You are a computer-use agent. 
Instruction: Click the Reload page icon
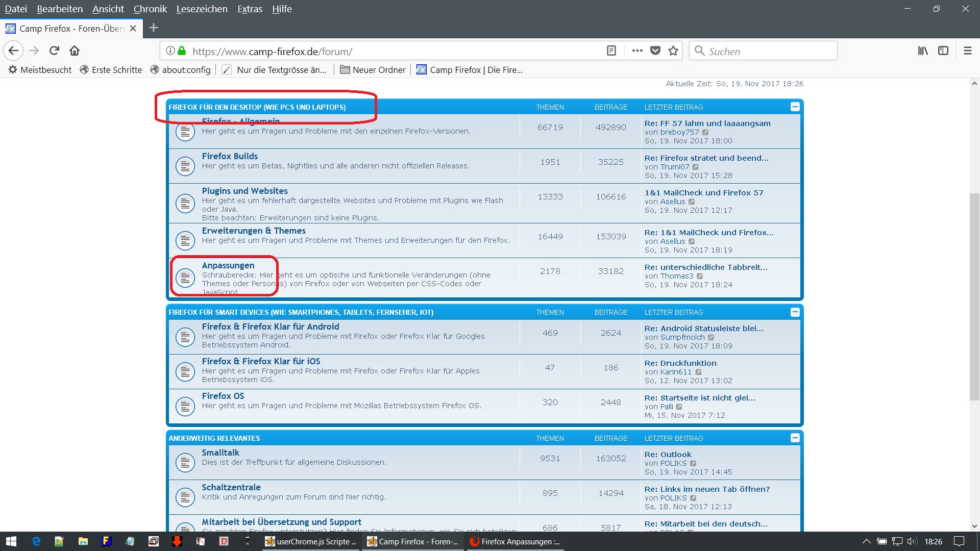[54, 51]
